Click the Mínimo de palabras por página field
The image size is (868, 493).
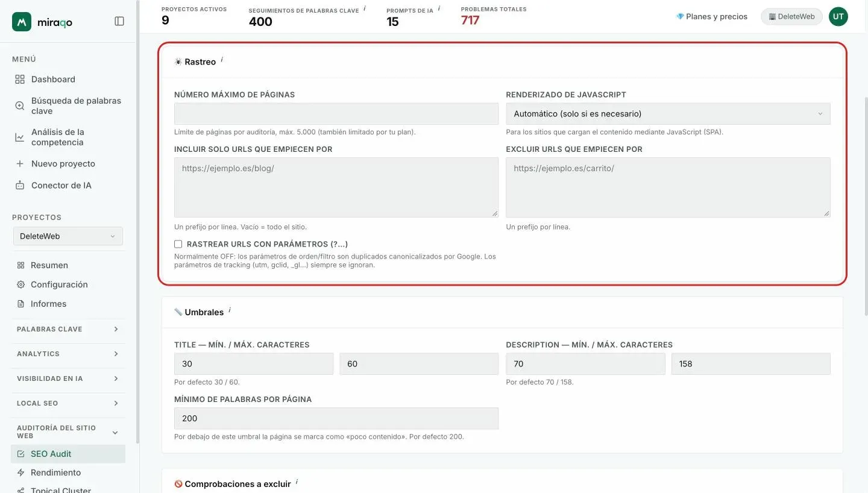336,418
